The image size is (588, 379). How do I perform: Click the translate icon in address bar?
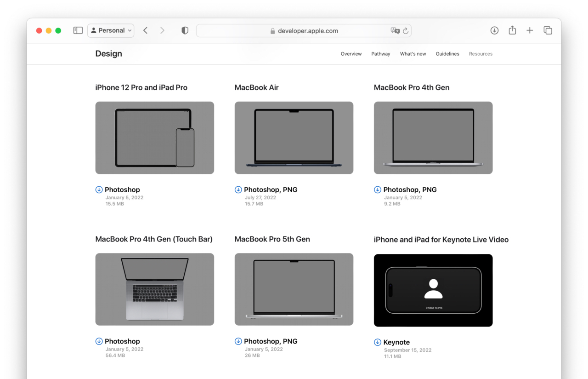395,31
